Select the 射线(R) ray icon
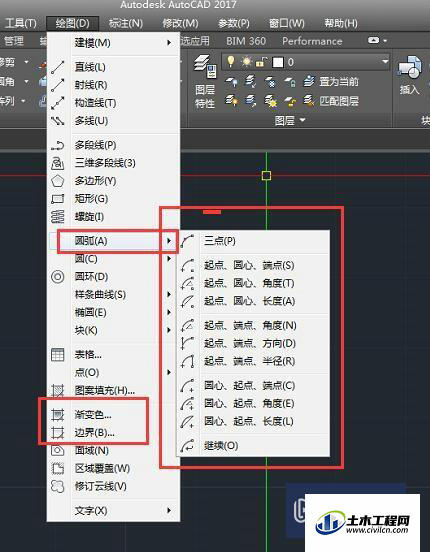430x552 pixels. (57, 85)
